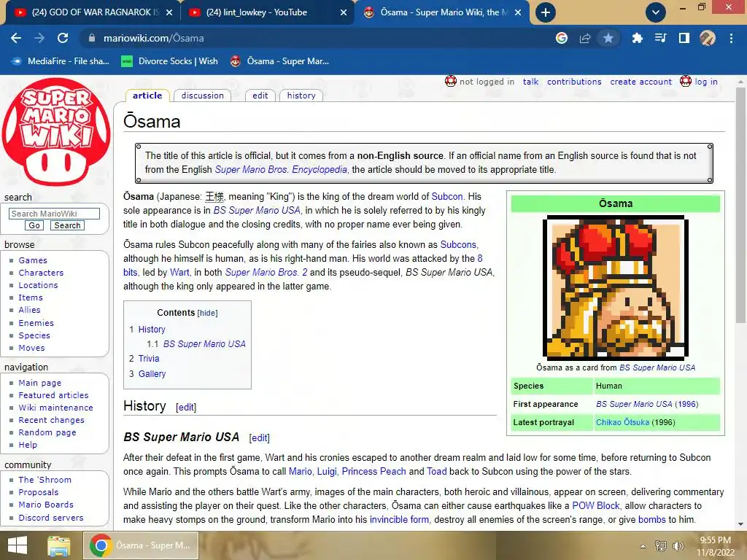Open the Ōsama card image
The height and width of the screenshot is (560, 747).
pyautogui.click(x=616, y=287)
